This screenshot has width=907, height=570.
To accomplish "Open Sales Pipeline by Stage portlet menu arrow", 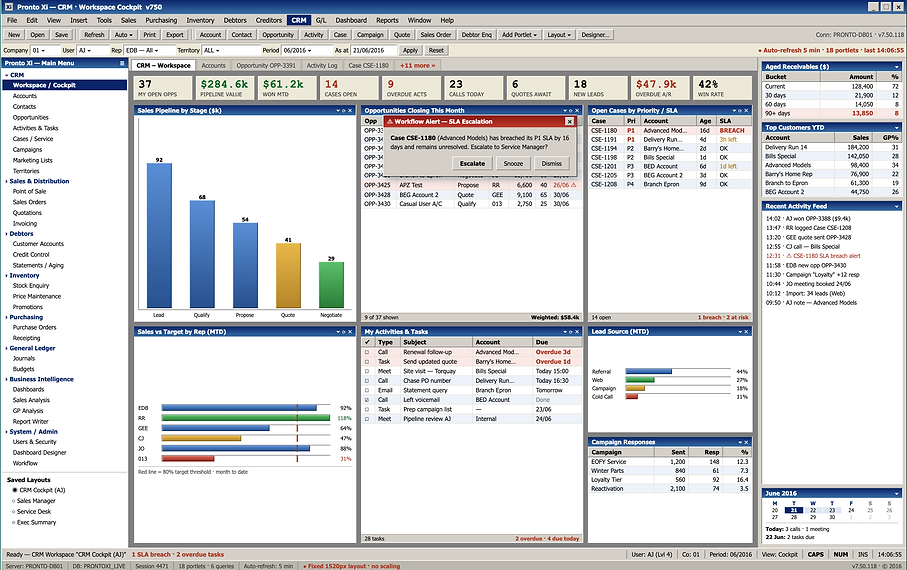I will [338, 111].
